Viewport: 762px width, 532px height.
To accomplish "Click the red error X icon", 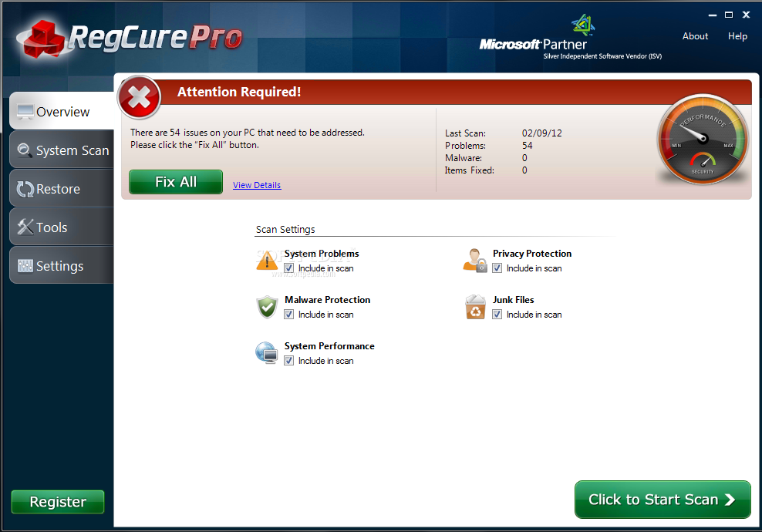I will click(140, 98).
